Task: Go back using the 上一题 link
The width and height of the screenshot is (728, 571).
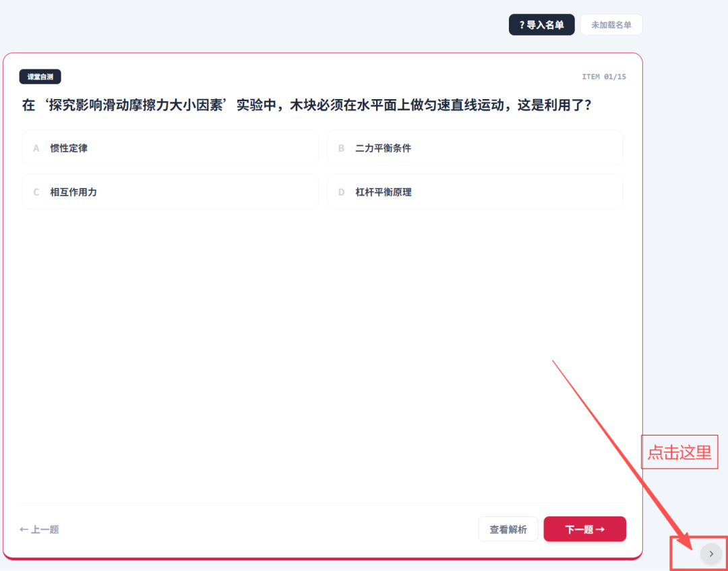Action: point(38,529)
